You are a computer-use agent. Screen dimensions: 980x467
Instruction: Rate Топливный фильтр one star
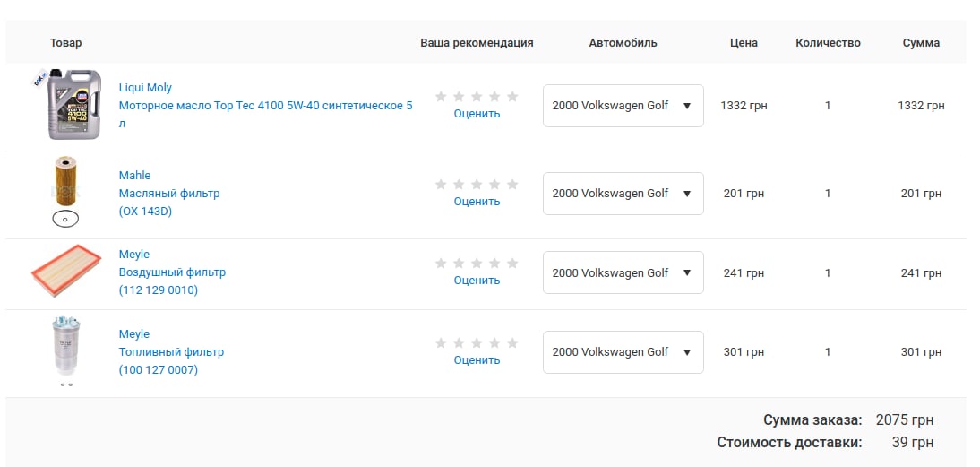(441, 342)
